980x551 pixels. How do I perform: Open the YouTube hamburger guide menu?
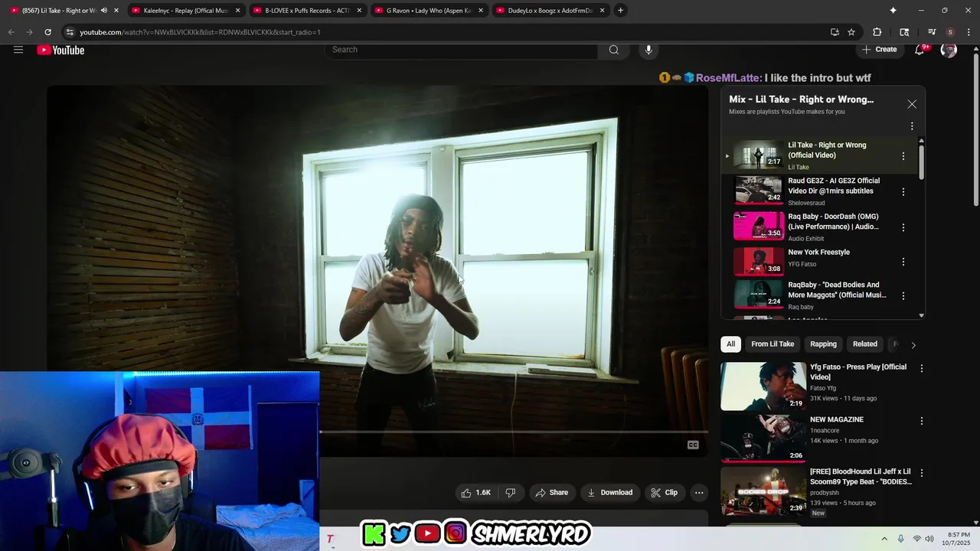(x=18, y=50)
